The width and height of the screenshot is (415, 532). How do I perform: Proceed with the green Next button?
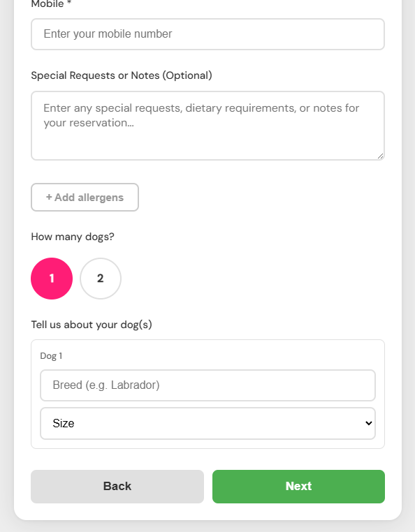point(298,486)
